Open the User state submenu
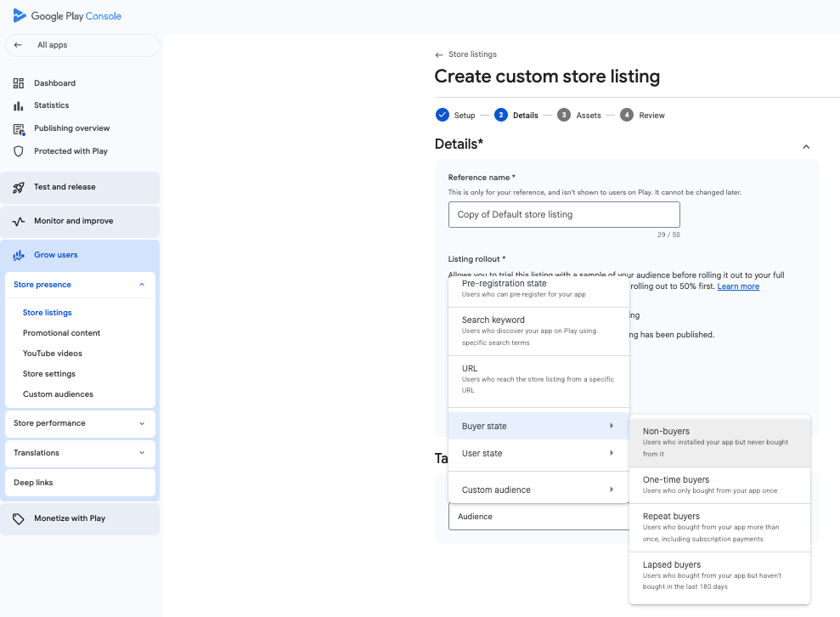Viewport: 840px width, 617px height. (x=538, y=453)
